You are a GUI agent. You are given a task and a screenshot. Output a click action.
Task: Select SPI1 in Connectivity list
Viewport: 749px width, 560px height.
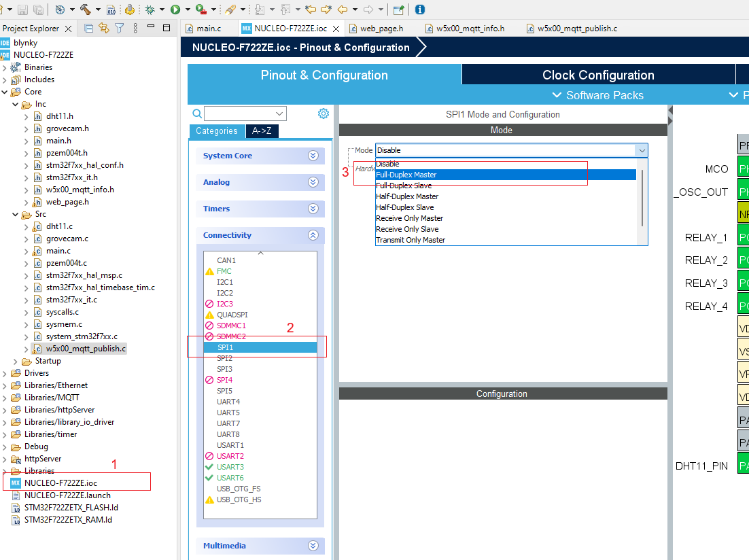[260, 347]
